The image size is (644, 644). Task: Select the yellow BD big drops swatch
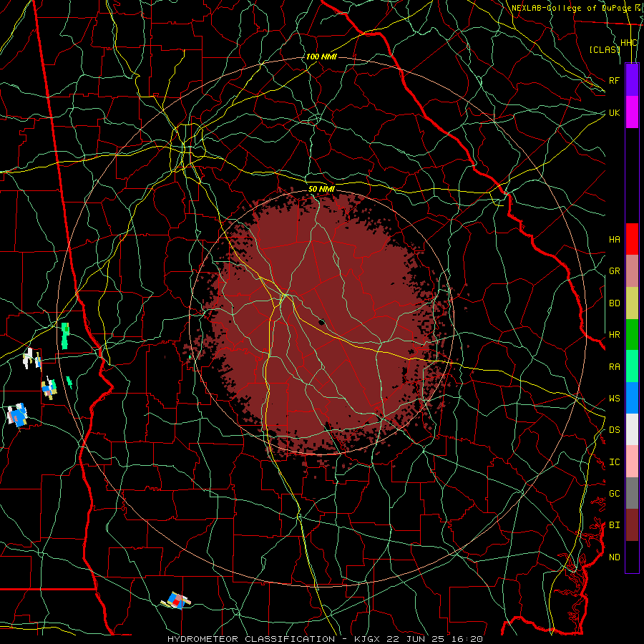tap(632, 303)
